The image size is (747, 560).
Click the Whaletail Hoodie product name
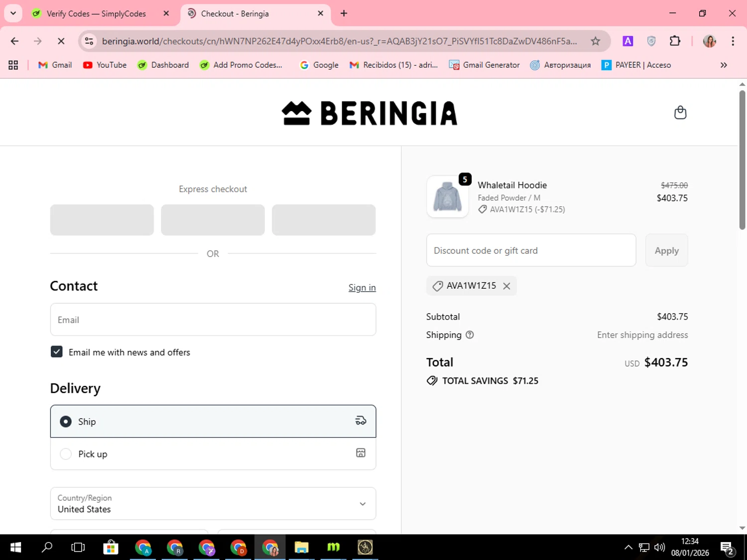point(512,185)
